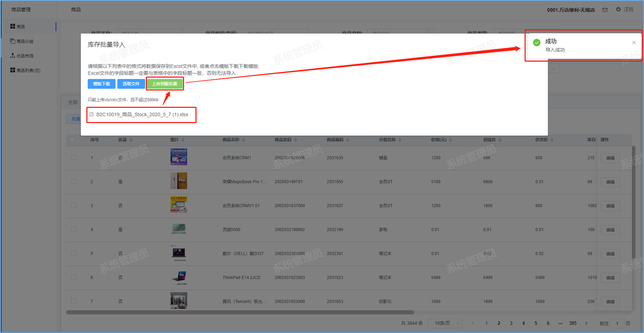The image size is (644, 333).
Task: Open the 灵越5000 product thumbnail
Action: click(x=179, y=229)
